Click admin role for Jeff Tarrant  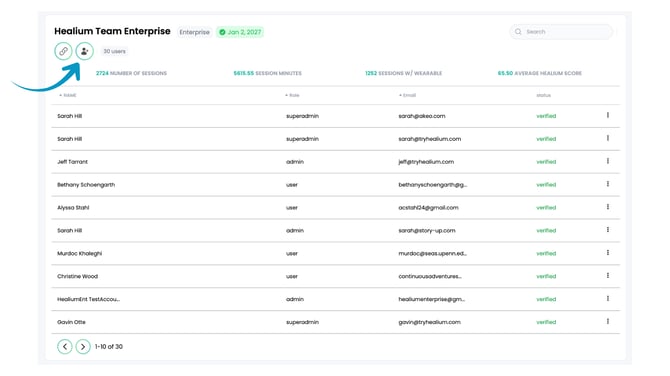click(x=295, y=162)
